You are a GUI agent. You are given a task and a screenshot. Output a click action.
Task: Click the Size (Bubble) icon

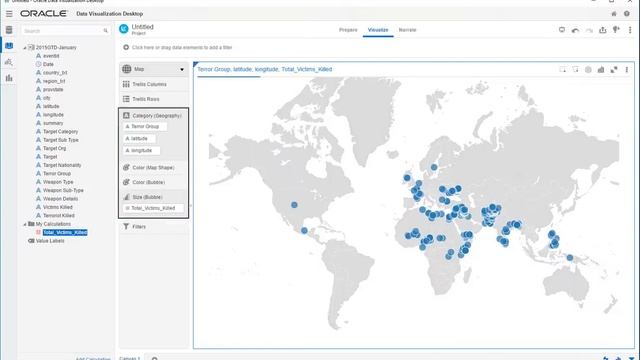(126, 197)
